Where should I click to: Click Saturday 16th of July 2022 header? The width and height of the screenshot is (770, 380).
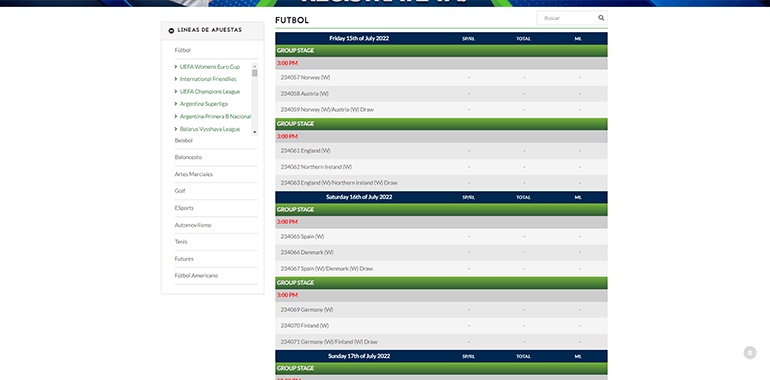pyautogui.click(x=359, y=197)
